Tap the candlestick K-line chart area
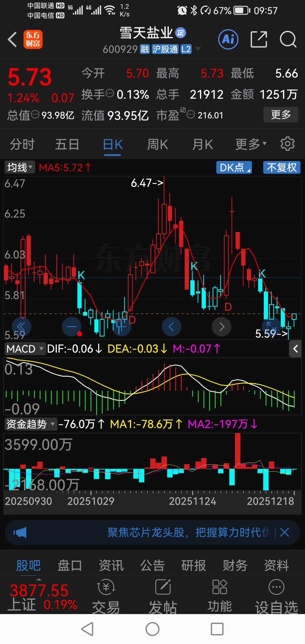The image size is (305, 644). click(152, 258)
